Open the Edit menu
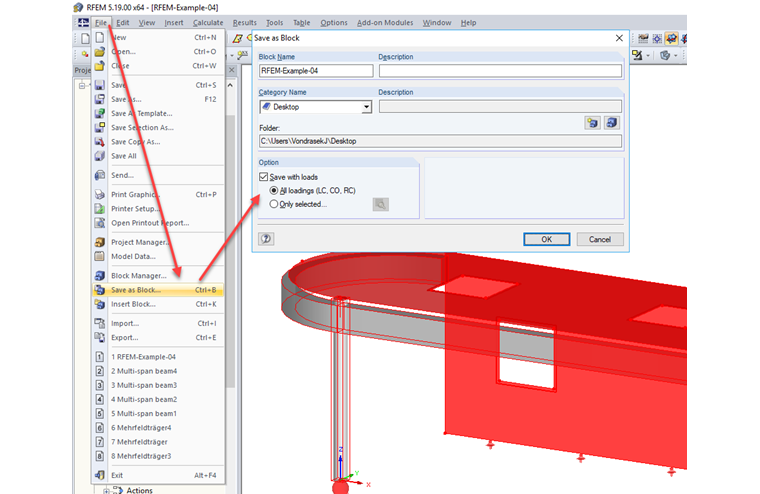The height and width of the screenshot is (494, 760). [123, 23]
